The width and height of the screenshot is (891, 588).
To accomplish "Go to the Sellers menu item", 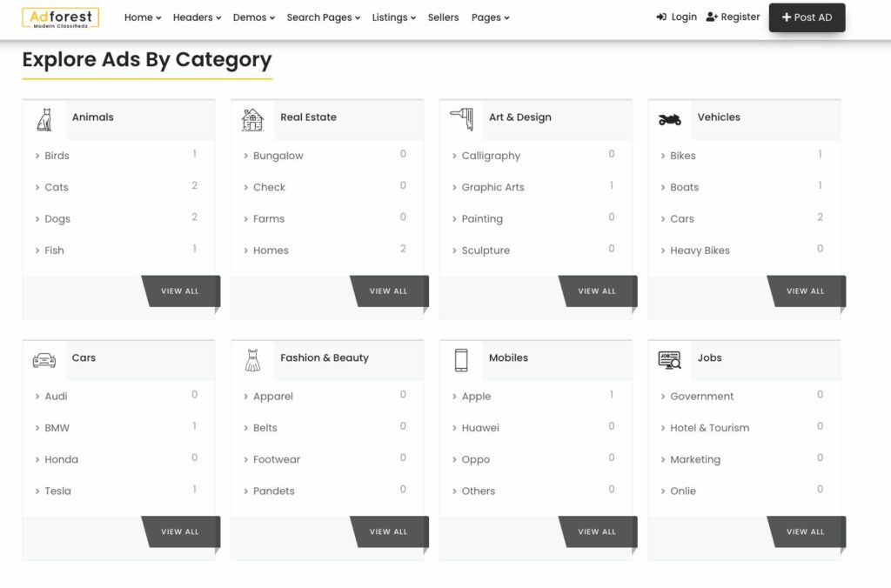I will 443,17.
